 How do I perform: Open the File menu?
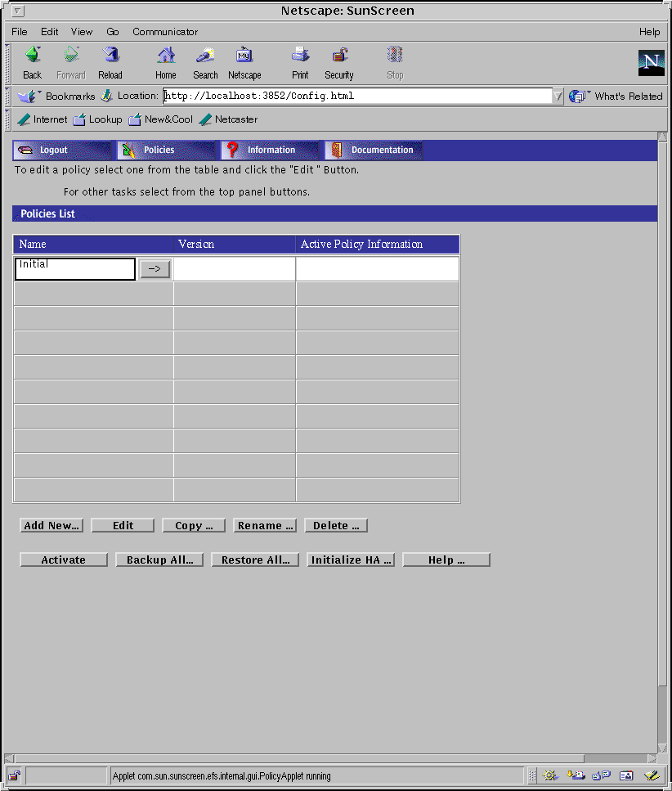tap(19, 32)
